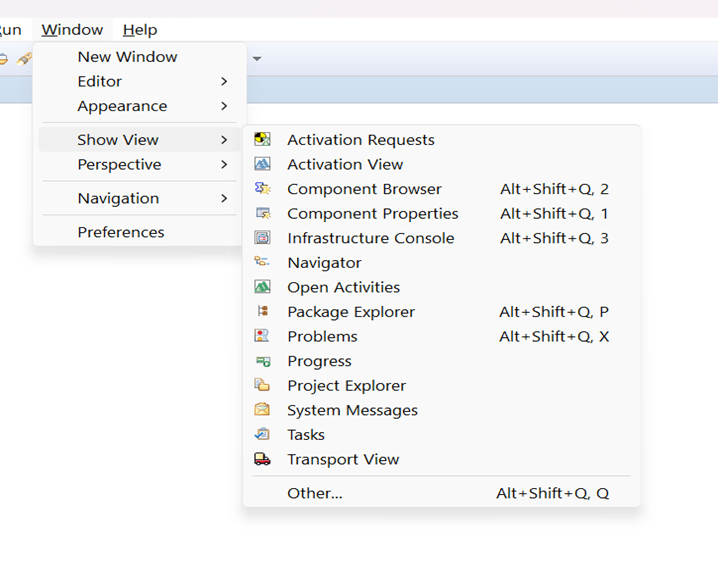Select the Editor menu entry

pos(139,82)
